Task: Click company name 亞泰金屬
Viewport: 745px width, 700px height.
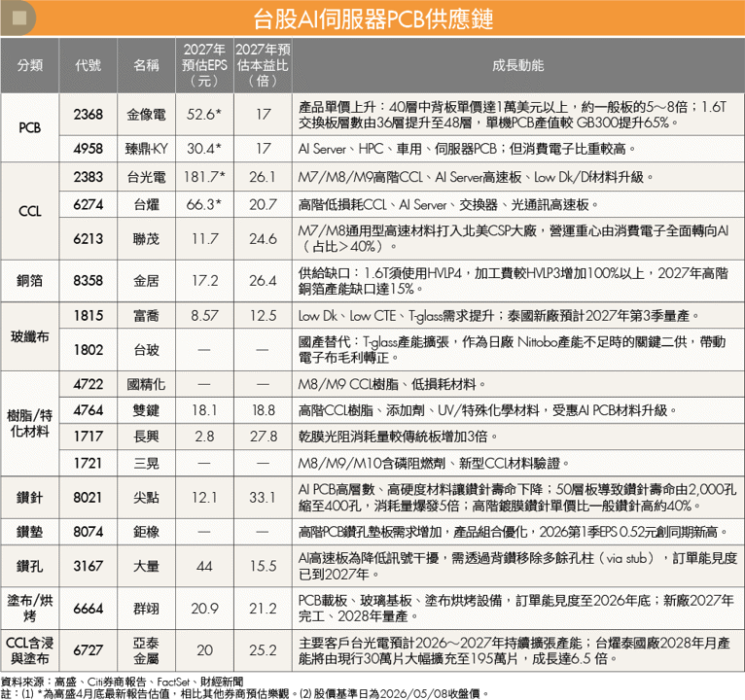Action: point(146,650)
